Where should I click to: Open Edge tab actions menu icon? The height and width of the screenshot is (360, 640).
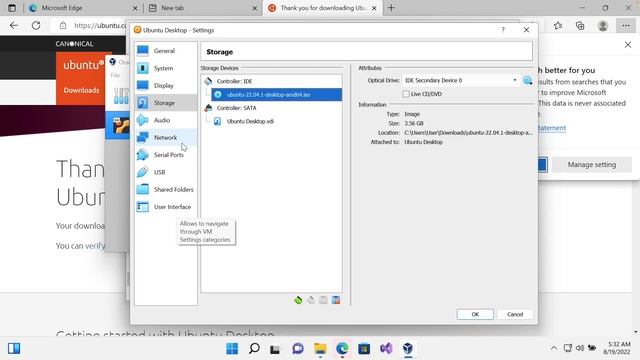[12, 8]
